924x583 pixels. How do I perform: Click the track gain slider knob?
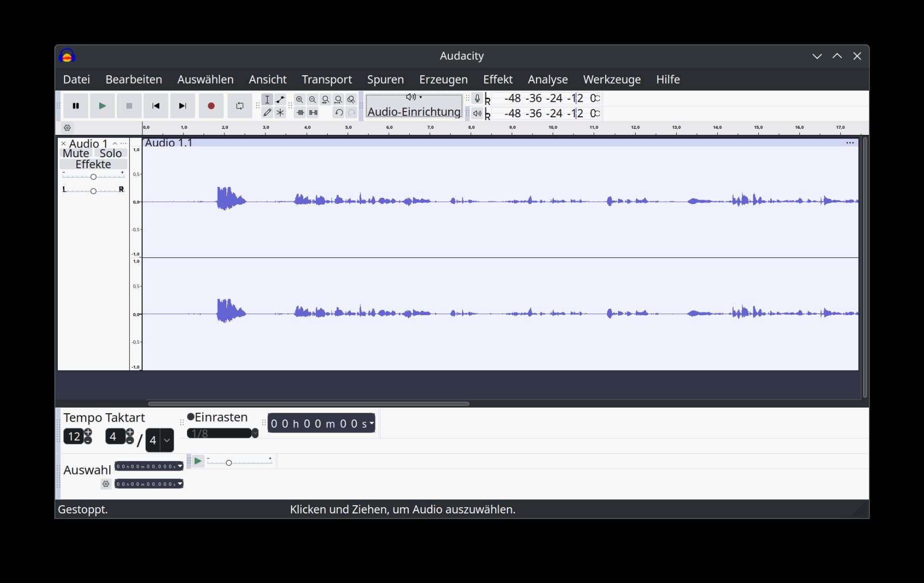point(93,177)
